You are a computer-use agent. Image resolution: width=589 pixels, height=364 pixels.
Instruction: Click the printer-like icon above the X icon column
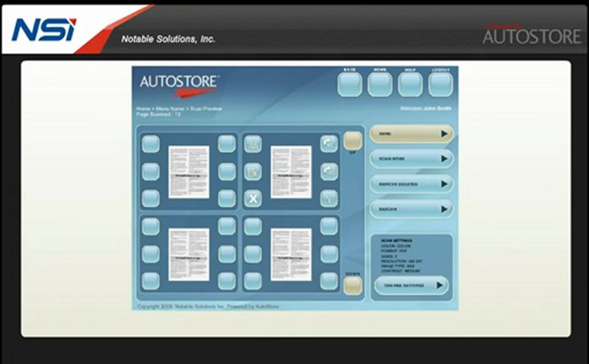pos(253,144)
